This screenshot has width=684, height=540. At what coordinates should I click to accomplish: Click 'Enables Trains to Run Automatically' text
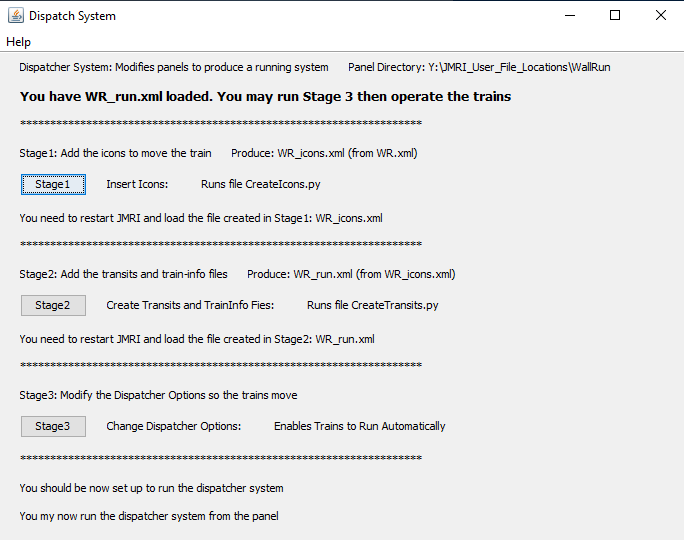point(359,426)
